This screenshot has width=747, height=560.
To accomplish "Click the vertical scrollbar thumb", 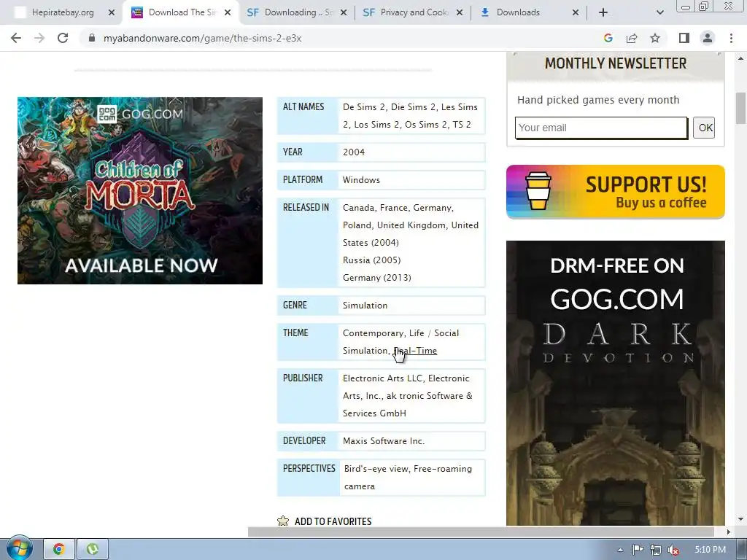I will pyautogui.click(x=740, y=108).
